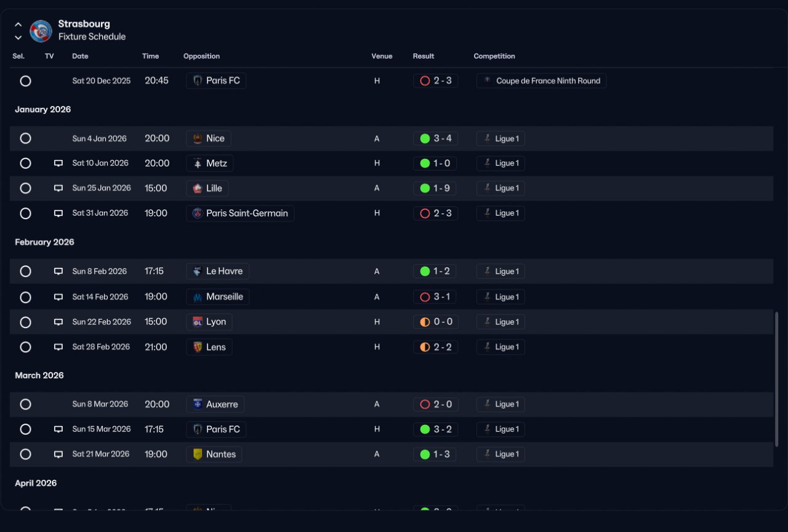Screen dimensions: 788x532
Task: Click the Strasbourg club crest icon
Action: [41, 31]
